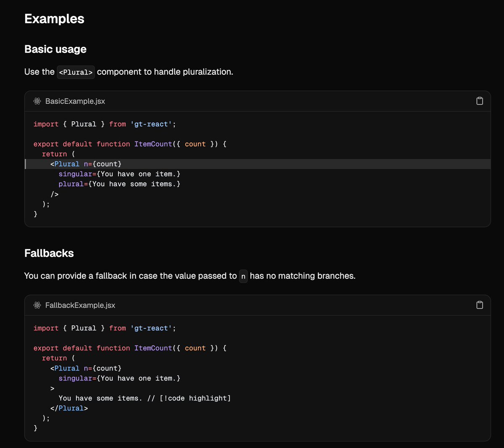This screenshot has height=448, width=504.
Task: Click the import line in BasicExample.jsx
Action: [105, 124]
